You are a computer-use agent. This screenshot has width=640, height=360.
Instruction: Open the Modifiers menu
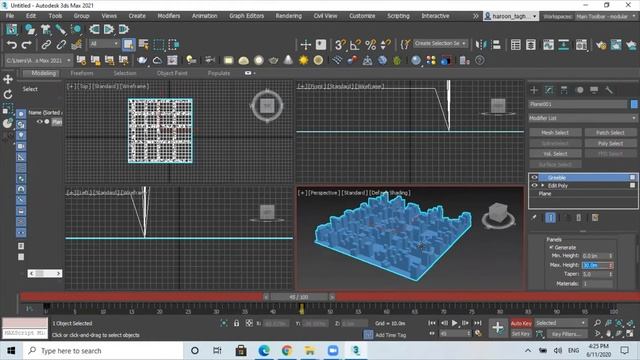169,16
